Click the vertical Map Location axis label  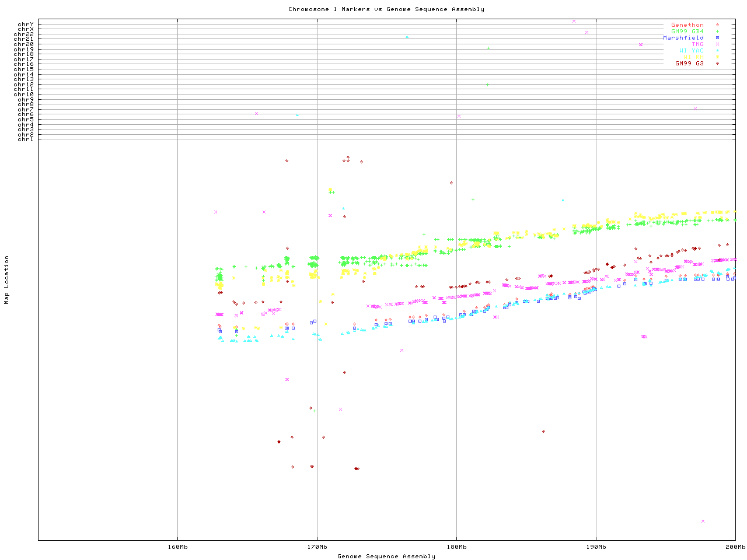[7, 280]
